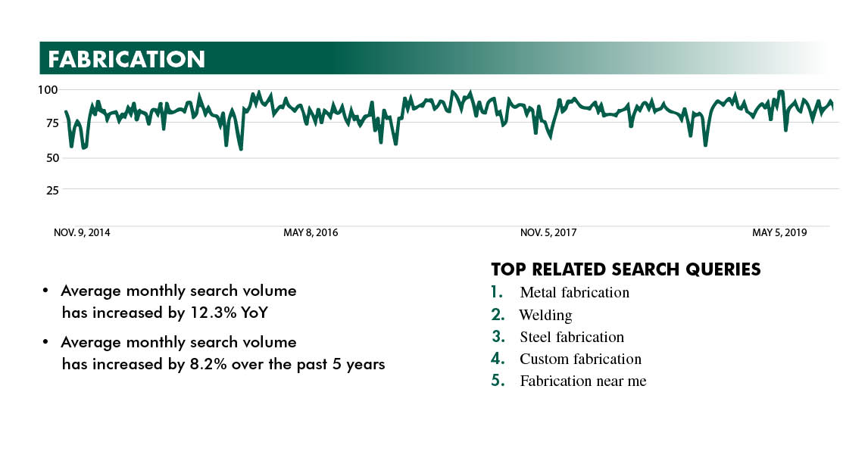Screen dimensions: 868x473
Task: Click the NOV. 5, 2017 date label
Action: click(548, 233)
